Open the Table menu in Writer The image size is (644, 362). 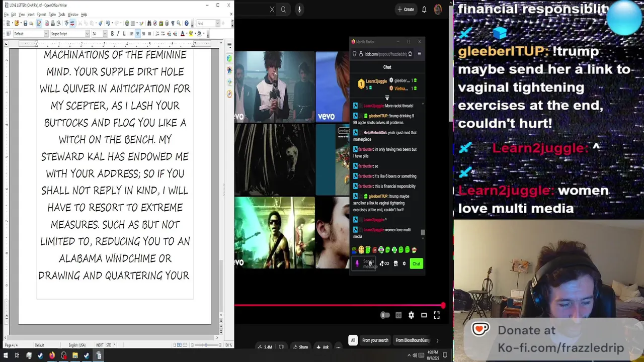coord(52,15)
